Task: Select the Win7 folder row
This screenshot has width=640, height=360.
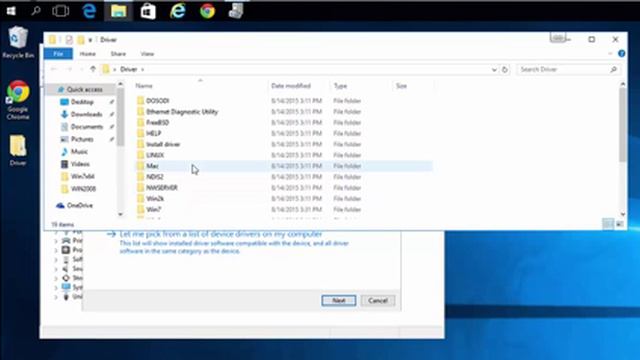Action: point(283,209)
